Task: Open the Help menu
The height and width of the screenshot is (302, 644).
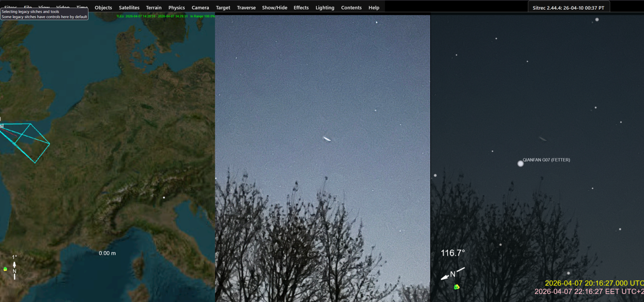Action: pos(374,8)
